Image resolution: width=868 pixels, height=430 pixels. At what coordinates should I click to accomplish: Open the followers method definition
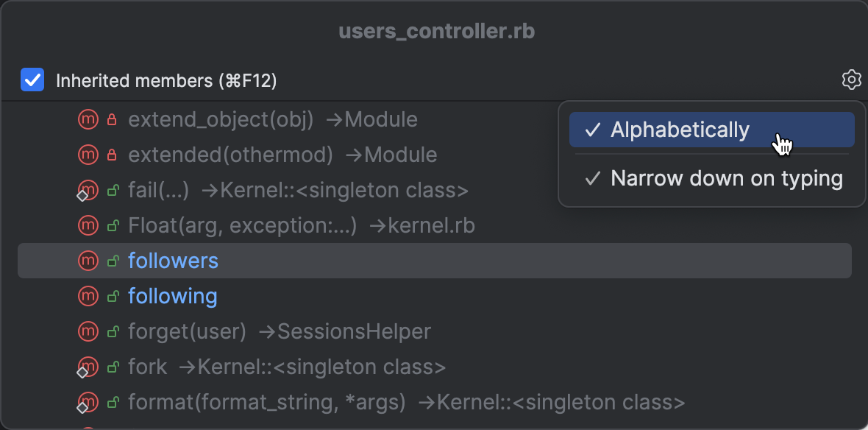173,261
